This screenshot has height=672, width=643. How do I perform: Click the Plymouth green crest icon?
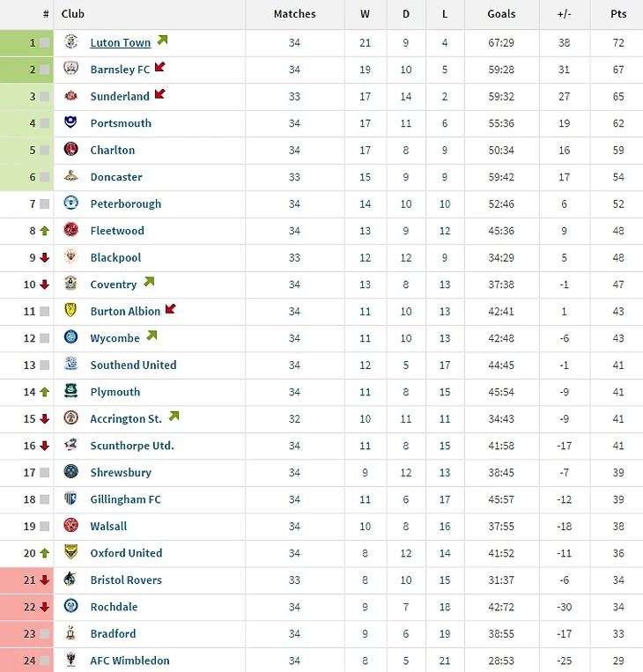(x=70, y=391)
